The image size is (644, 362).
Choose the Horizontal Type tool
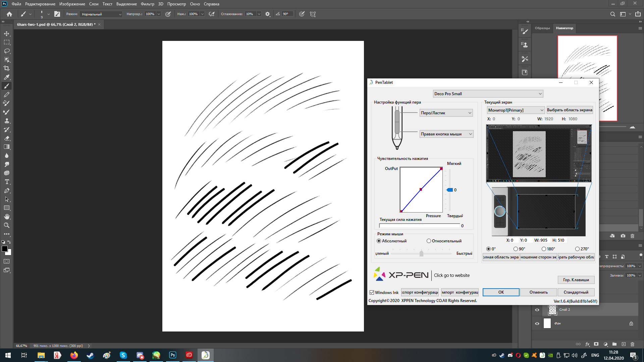coord(6,182)
